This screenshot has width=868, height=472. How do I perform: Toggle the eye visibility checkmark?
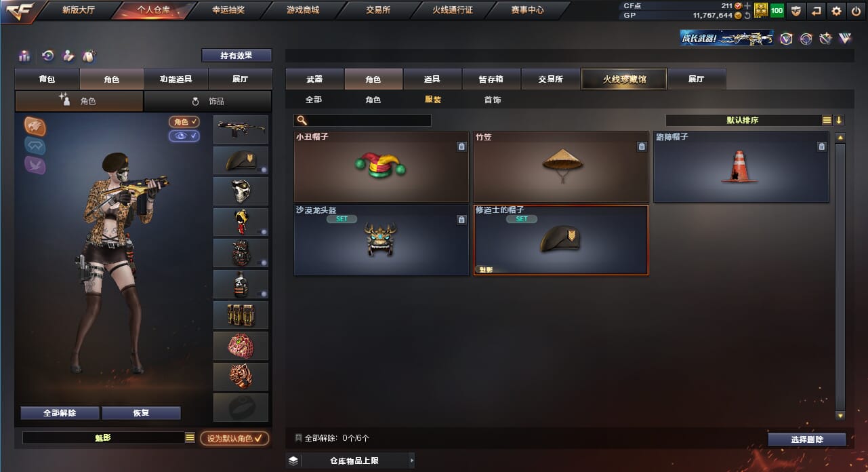184,136
